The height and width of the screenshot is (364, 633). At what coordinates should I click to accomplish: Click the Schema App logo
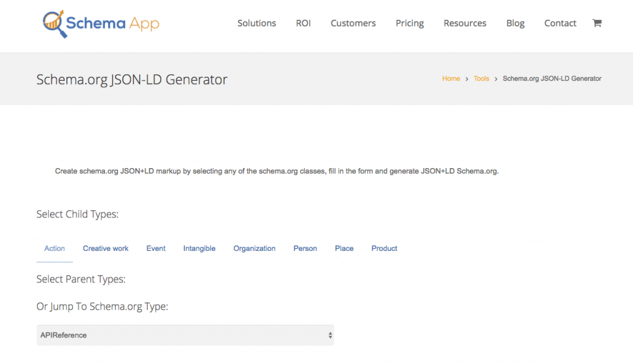coord(100,22)
